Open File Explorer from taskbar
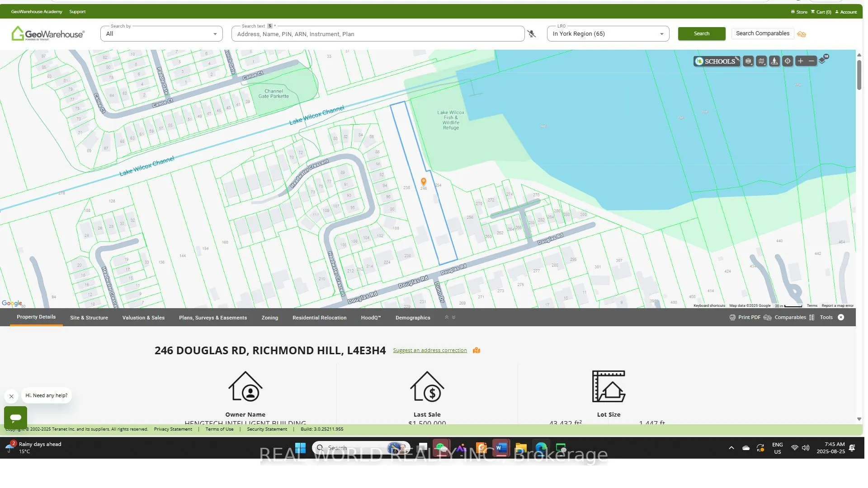The image size is (868, 488). coord(521,448)
